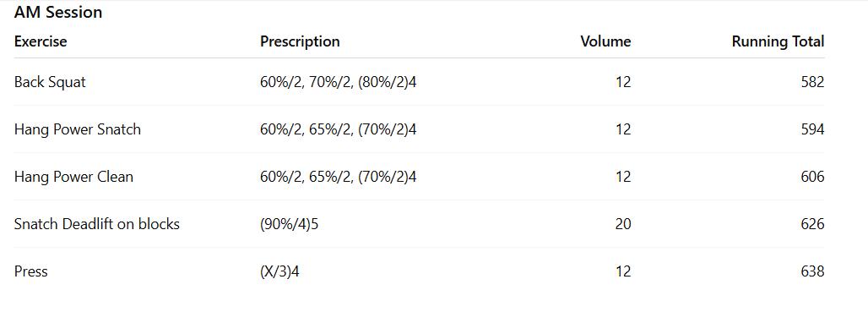Select the Hang Power Clean exercise cell
Screen dimensions: 868x323
tap(73, 177)
